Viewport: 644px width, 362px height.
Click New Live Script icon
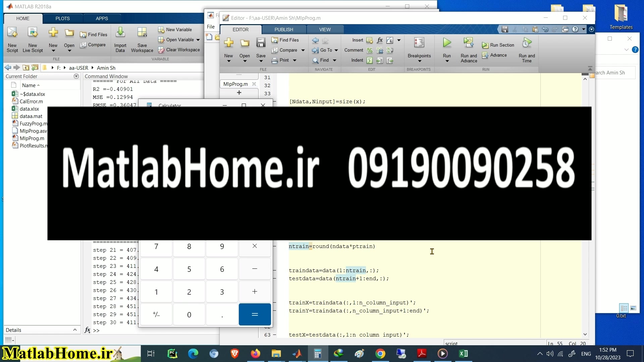[33, 33]
